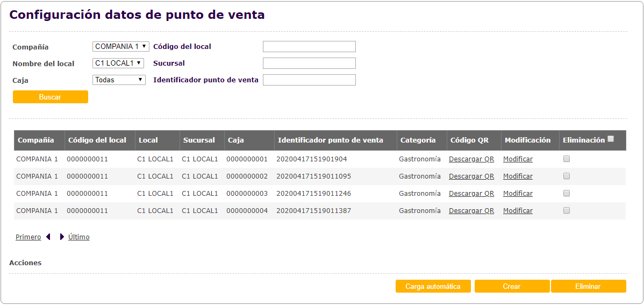Click the Eliminar button

pyautogui.click(x=588, y=286)
